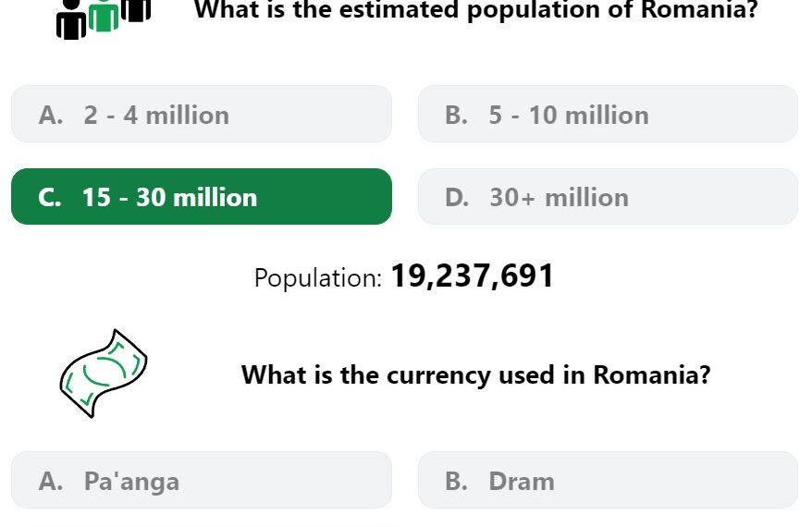Select answer B. 5 - 10 million
This screenshot has height=527, width=812.
[608, 114]
